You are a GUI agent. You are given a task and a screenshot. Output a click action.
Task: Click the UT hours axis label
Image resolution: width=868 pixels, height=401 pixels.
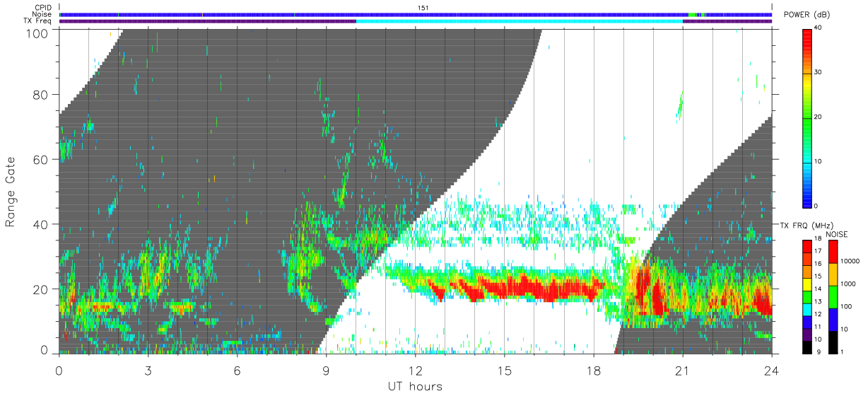[415, 386]
